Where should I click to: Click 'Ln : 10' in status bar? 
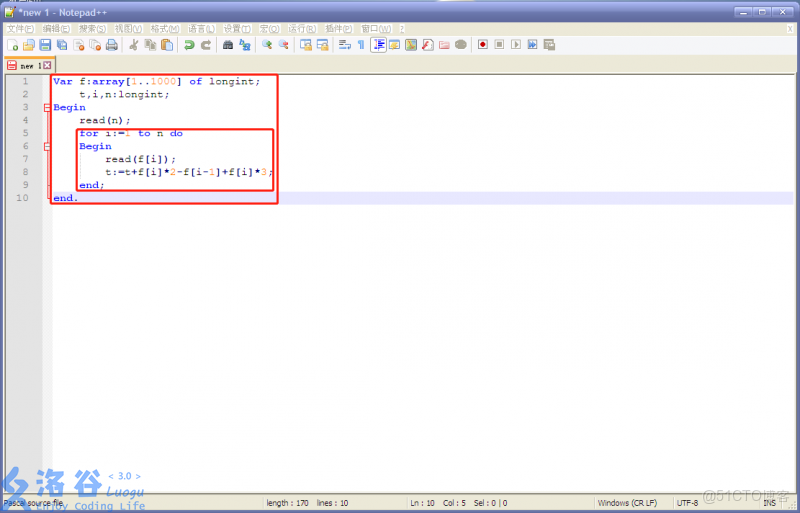point(422,503)
